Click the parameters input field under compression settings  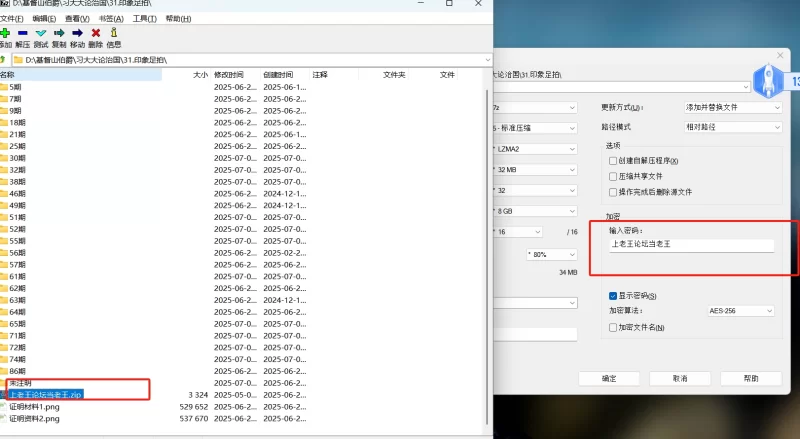[535, 334]
